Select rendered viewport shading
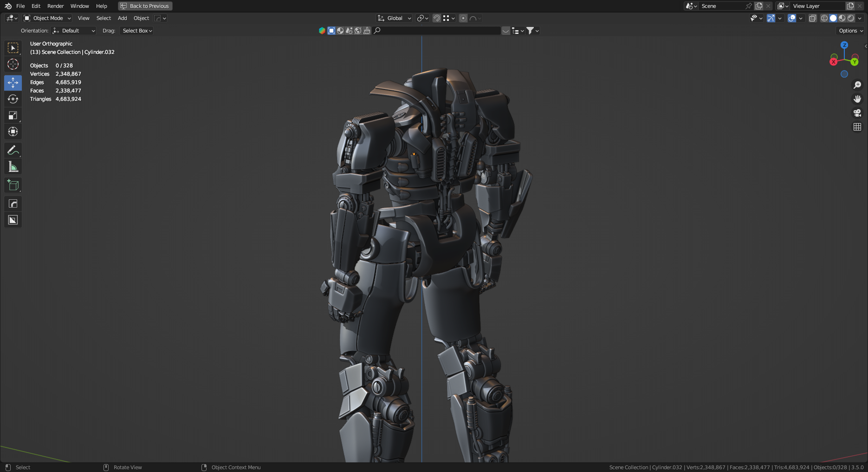The width and height of the screenshot is (868, 472). (x=851, y=18)
